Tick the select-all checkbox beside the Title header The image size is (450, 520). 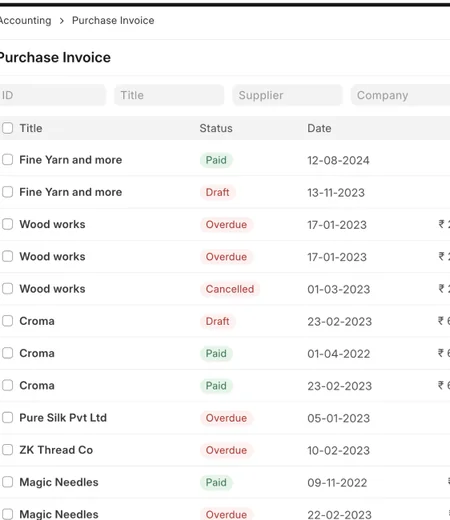7,128
